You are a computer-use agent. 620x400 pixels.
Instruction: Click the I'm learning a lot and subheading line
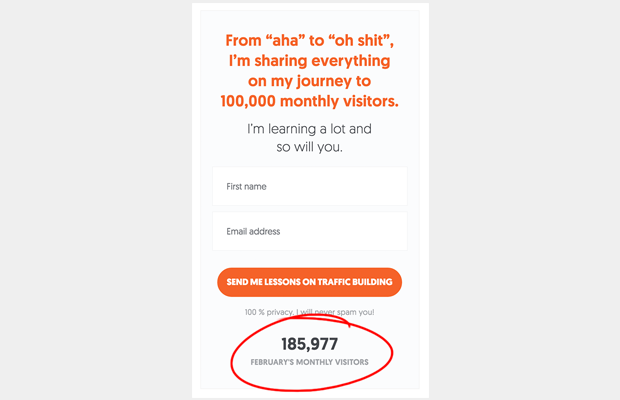point(310,129)
